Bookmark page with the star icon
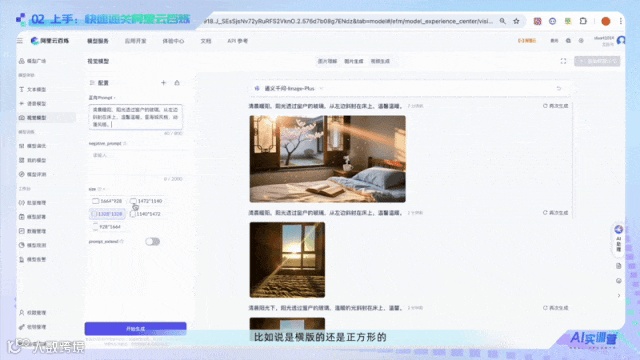The height and width of the screenshot is (360, 640). point(516,21)
